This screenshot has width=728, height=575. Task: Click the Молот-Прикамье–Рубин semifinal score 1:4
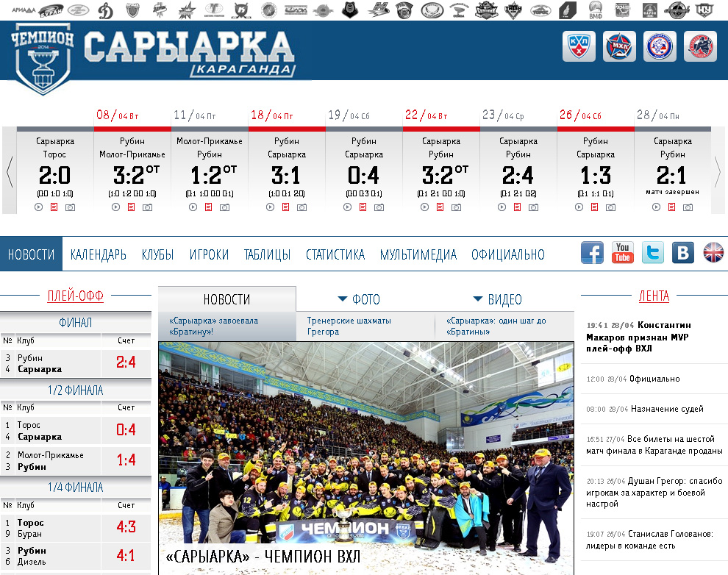tap(126, 460)
